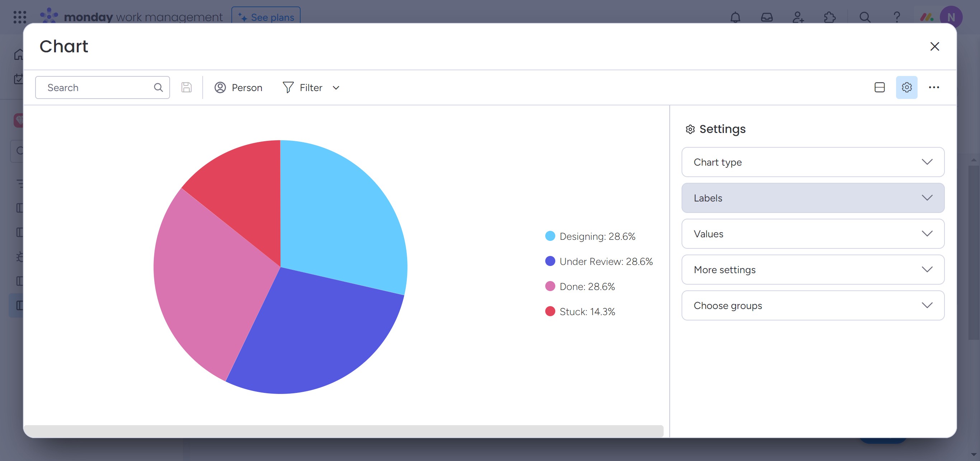Open the Filter button

click(303, 87)
